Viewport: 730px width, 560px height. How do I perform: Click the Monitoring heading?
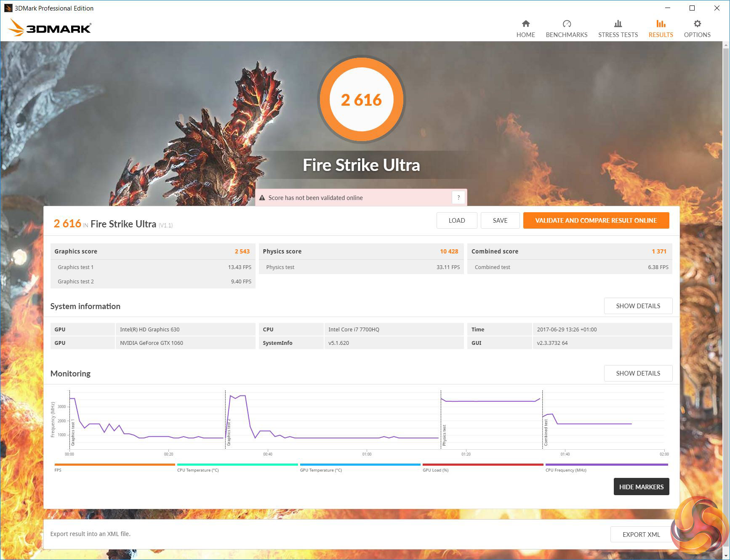tap(70, 374)
